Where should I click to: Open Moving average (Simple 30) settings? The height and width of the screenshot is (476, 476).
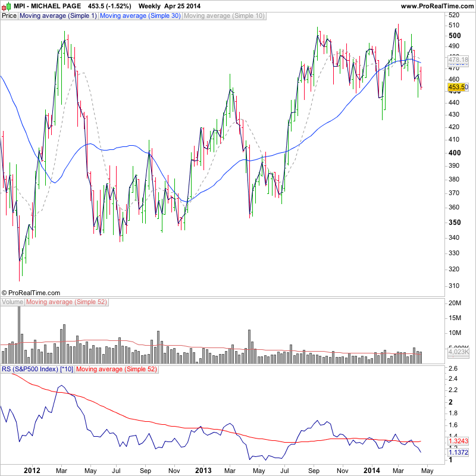click(x=140, y=16)
